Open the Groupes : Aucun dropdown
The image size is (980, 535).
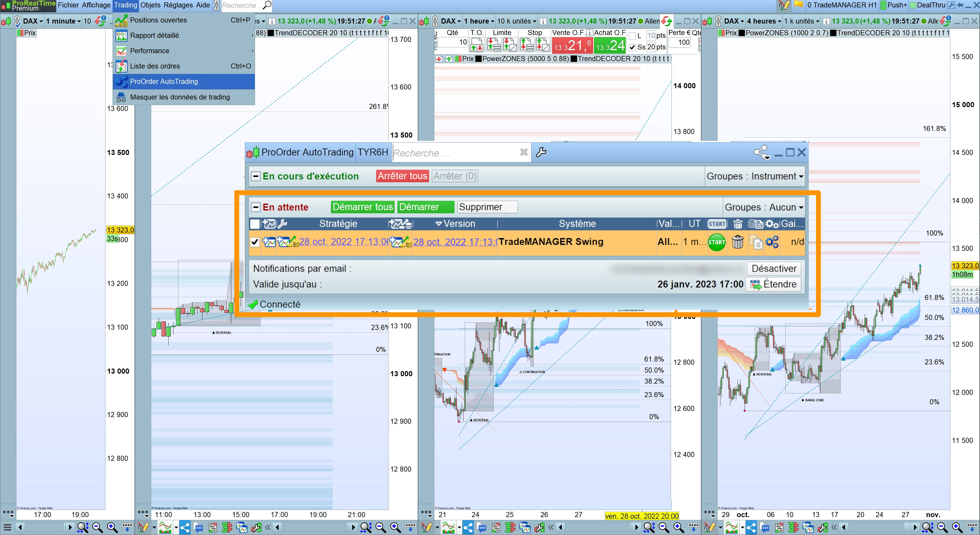click(x=764, y=207)
